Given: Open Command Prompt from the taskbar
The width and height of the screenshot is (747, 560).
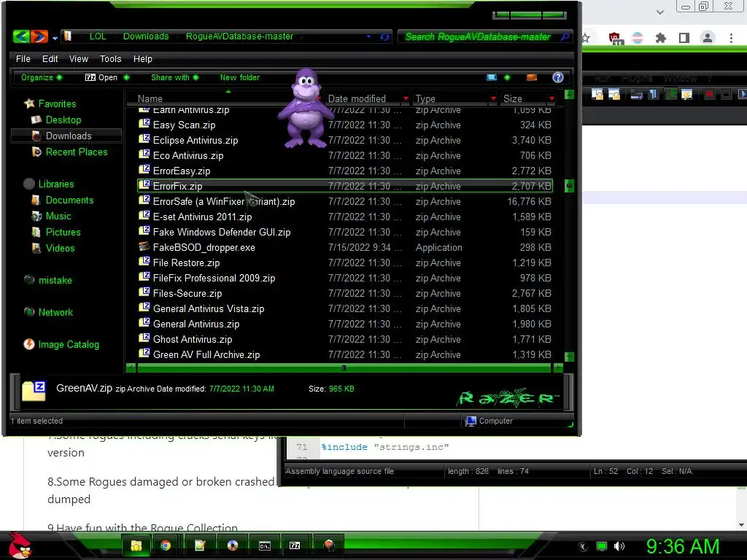Looking at the screenshot, I should coord(265,545).
